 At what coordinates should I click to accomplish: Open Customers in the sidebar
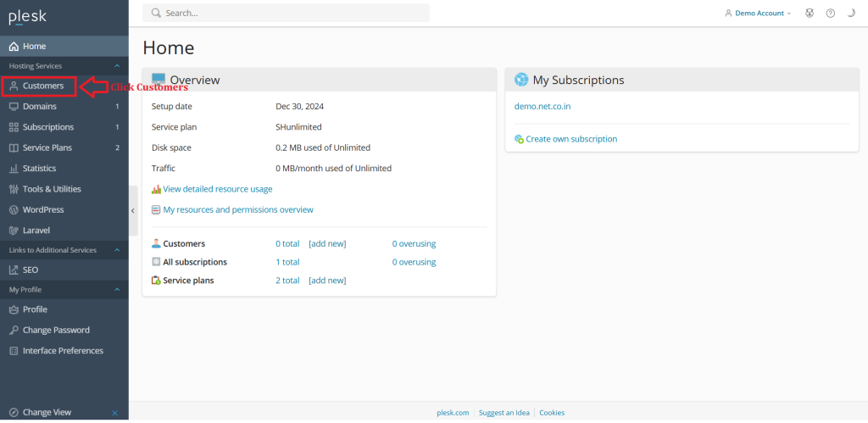point(64,86)
